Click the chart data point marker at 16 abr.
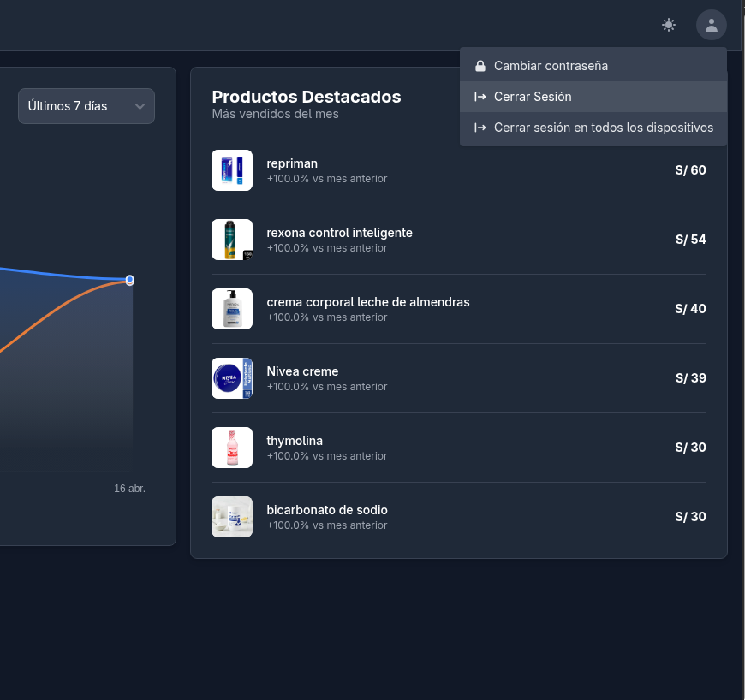745x700 pixels. coord(129,280)
